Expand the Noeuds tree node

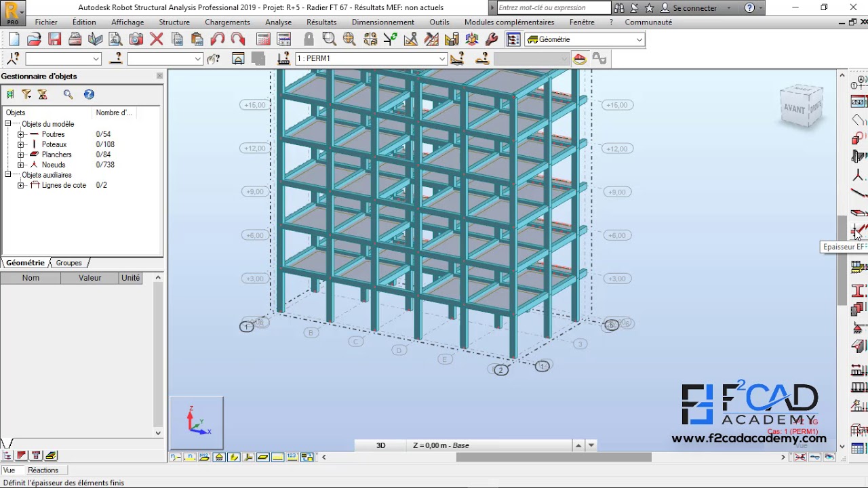(20, 165)
